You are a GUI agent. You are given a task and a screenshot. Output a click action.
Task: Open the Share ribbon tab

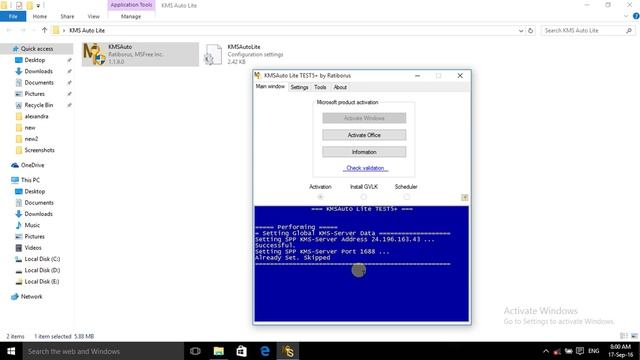coord(67,16)
